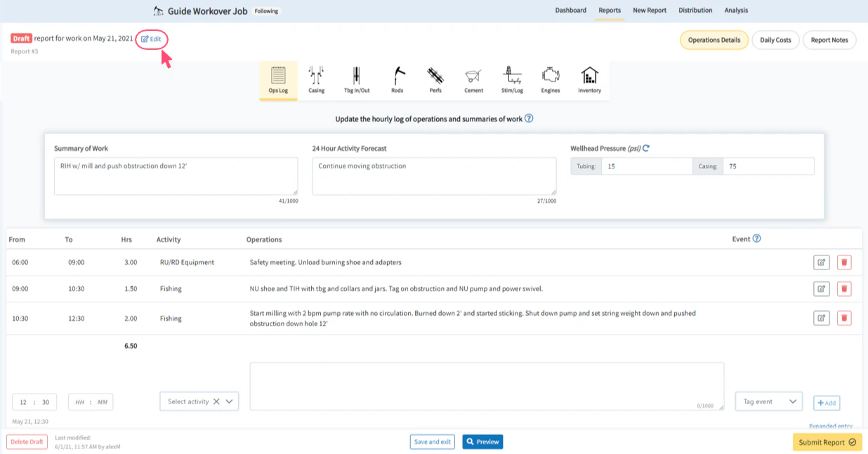Click the Expanded entry link
Screen dimensions: 868x454
tap(830, 426)
